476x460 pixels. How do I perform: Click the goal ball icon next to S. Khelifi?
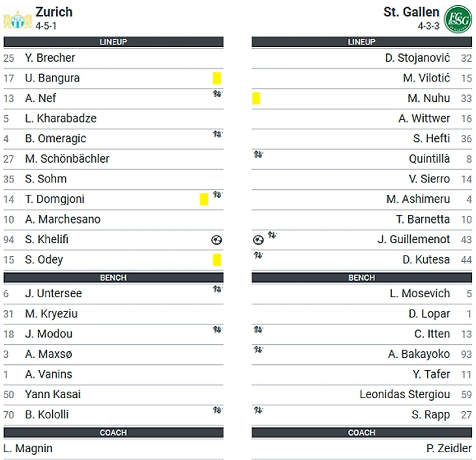(x=216, y=240)
